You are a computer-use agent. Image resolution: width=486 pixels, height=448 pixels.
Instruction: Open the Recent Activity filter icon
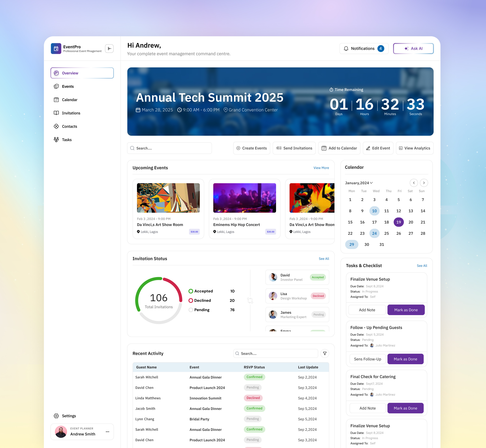click(x=325, y=353)
